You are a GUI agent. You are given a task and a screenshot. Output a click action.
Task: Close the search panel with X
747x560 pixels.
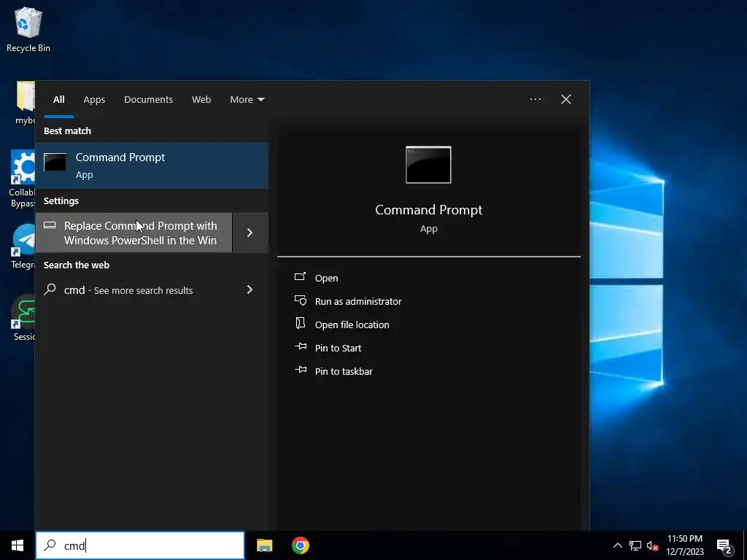tap(566, 99)
